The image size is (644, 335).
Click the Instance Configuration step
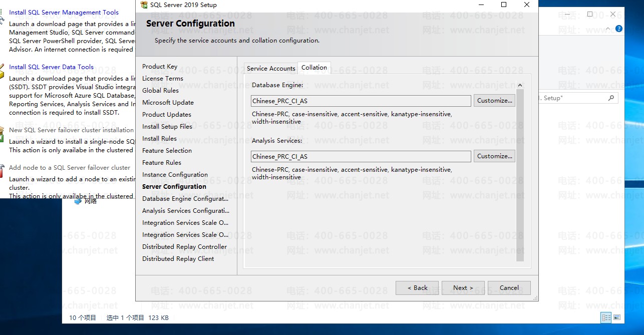(x=175, y=175)
